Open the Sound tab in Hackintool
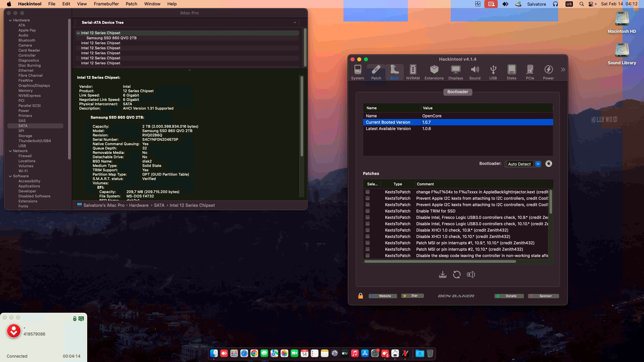644x362 pixels. (x=475, y=72)
